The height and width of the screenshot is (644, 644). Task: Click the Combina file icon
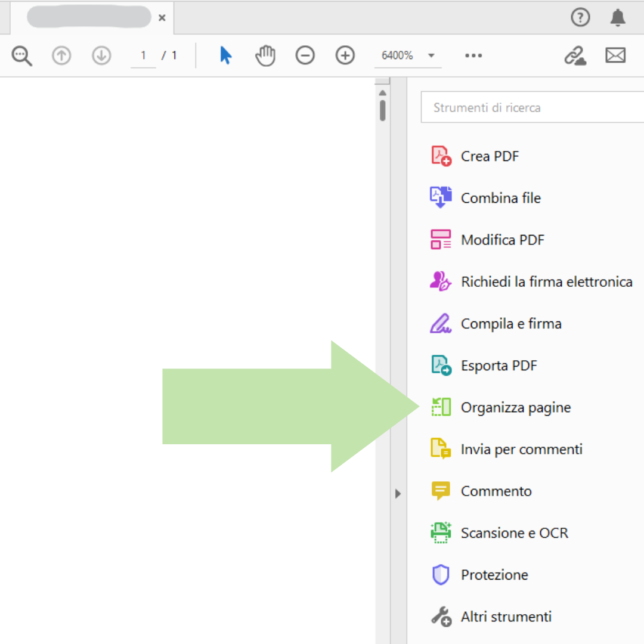[440, 197]
